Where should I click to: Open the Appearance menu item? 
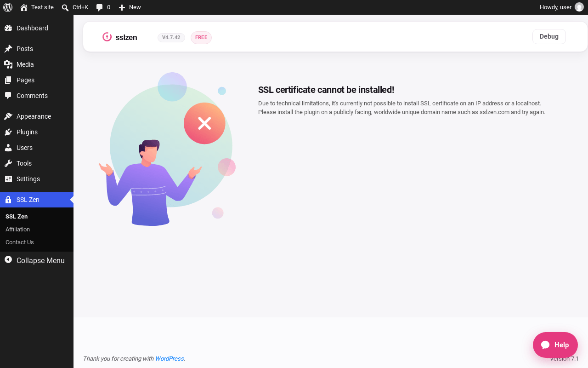[x=37, y=116]
